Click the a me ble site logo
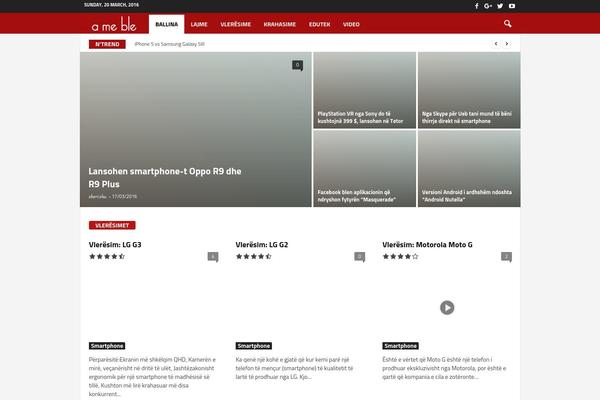Viewport: 600px width, 400px height. click(114, 24)
